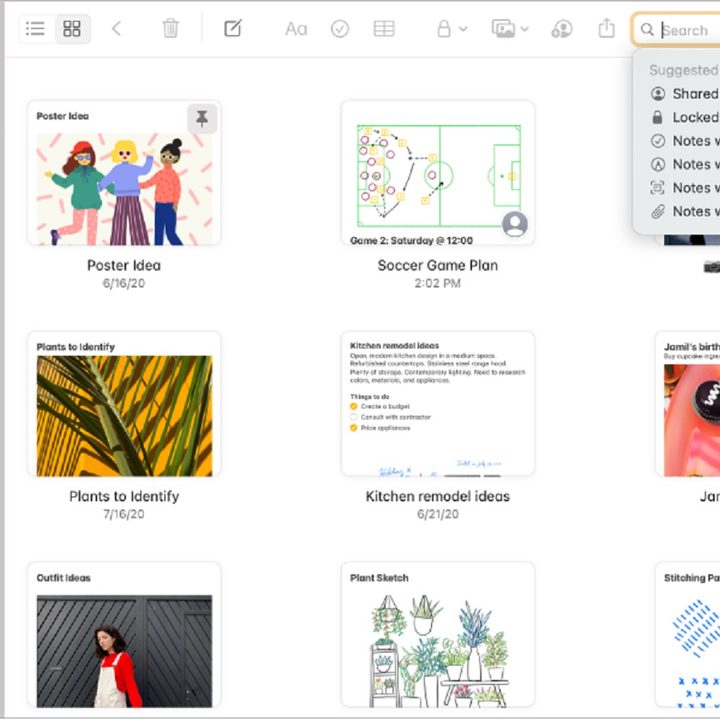720x720 pixels.
Task: Select Locked suggested search
Action: point(685,117)
